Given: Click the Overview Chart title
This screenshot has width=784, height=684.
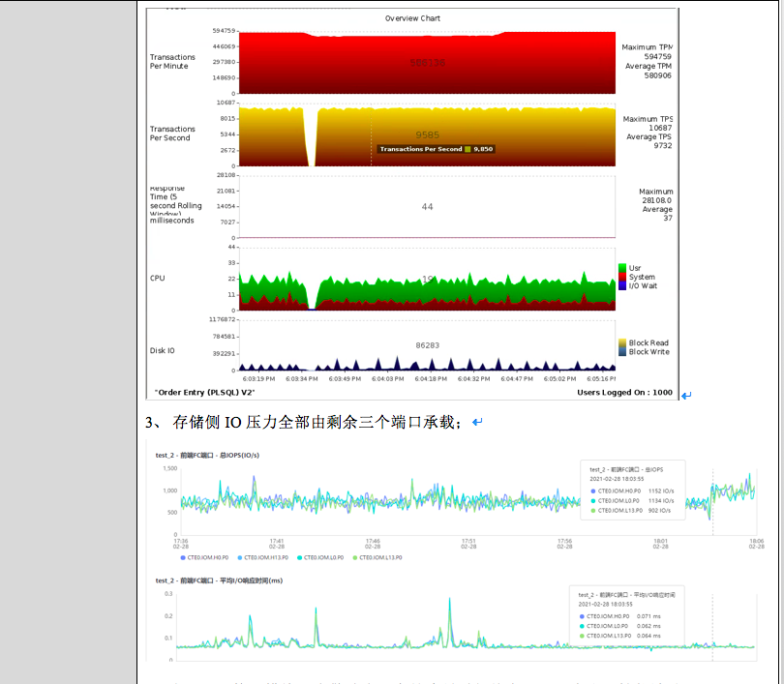Looking at the screenshot, I should (x=412, y=18).
